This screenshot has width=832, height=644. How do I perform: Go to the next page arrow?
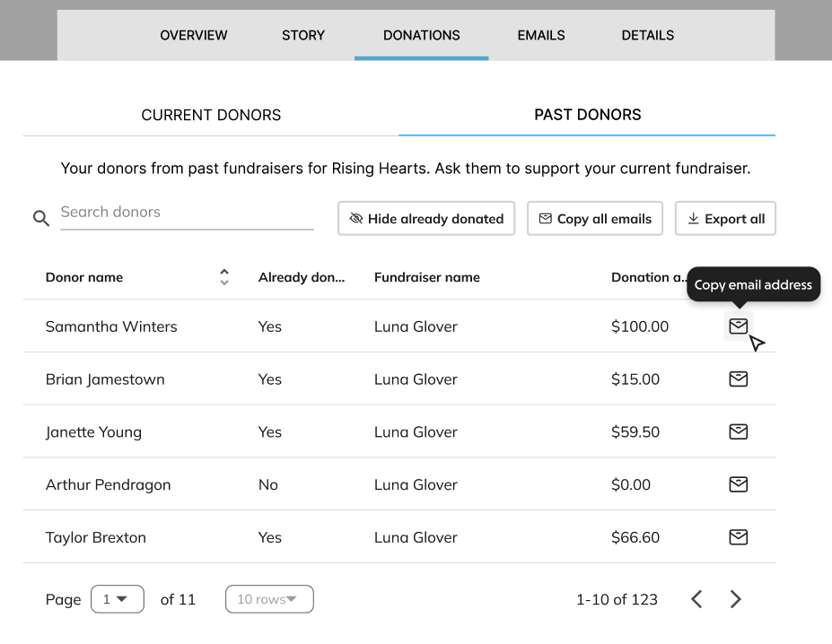click(735, 599)
